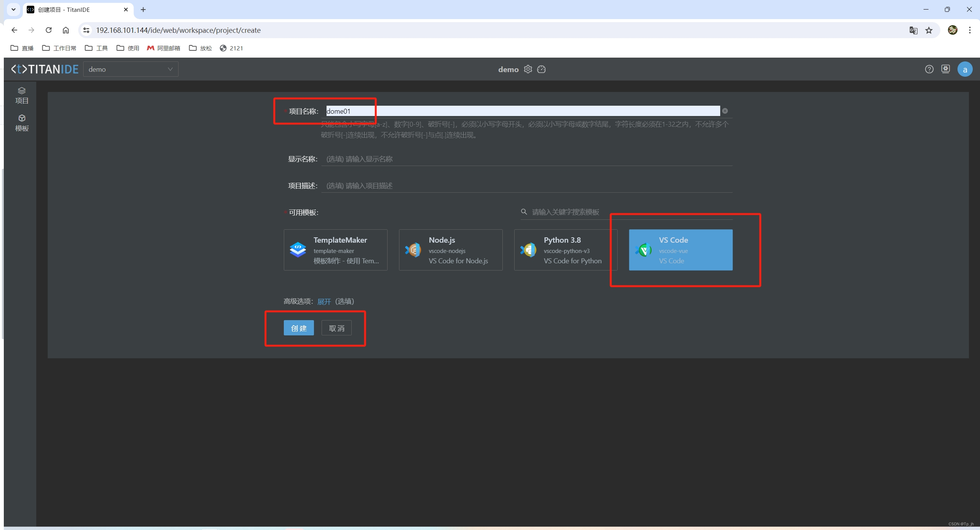Viewport: 980px width, 530px height.
Task: Open Chrome tab search dropdown arrow
Action: [x=13, y=10]
